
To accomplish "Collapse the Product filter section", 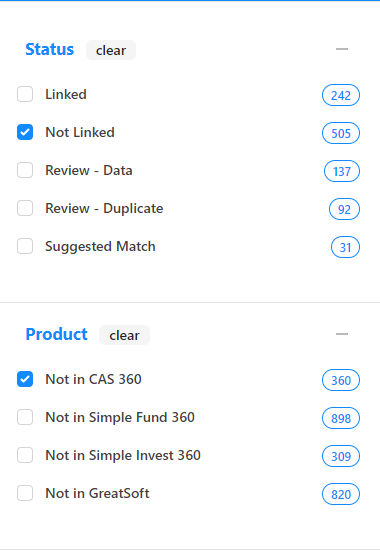I will click(342, 334).
